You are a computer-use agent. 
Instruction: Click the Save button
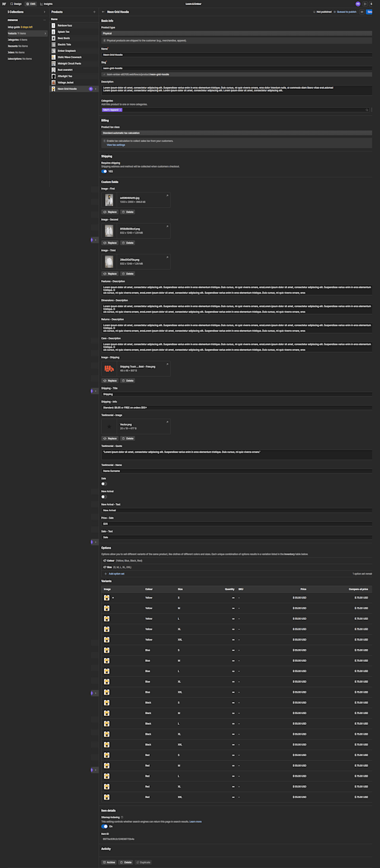[369, 12]
